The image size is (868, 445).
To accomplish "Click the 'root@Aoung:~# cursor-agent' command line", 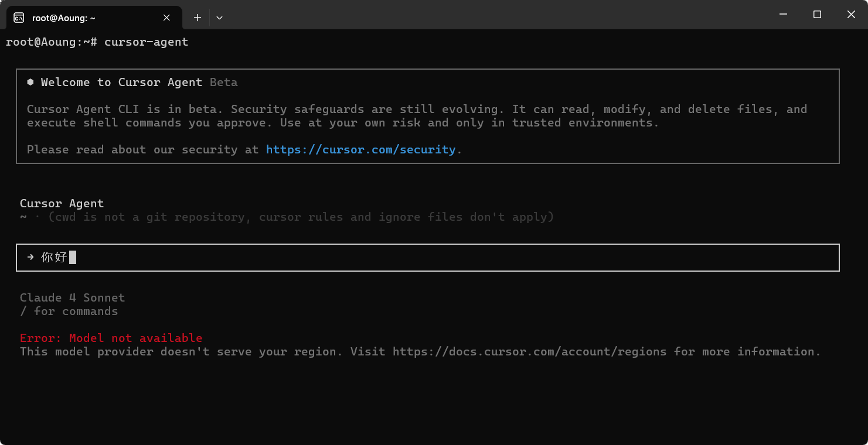I will point(97,42).
